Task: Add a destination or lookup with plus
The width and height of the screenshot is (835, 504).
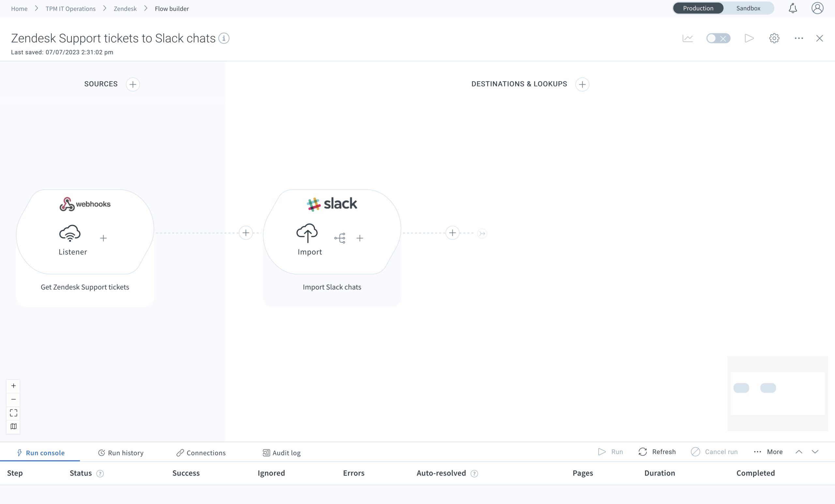Action: point(582,84)
